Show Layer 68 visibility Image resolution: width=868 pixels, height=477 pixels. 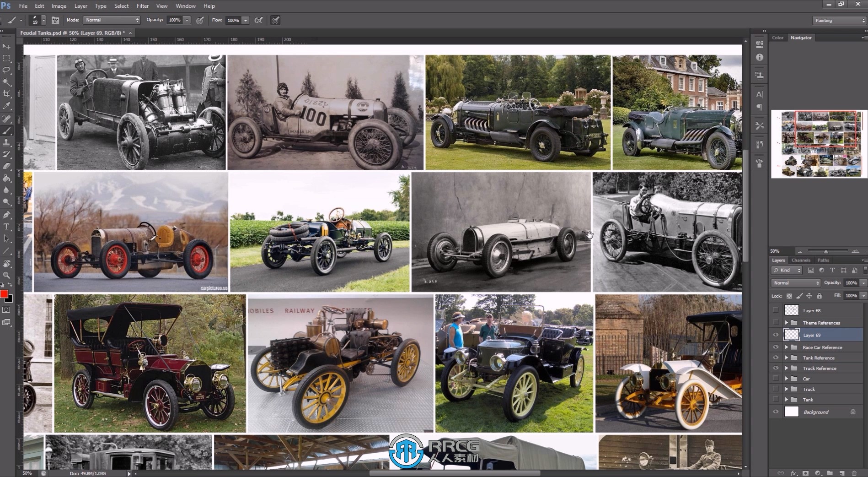point(776,310)
